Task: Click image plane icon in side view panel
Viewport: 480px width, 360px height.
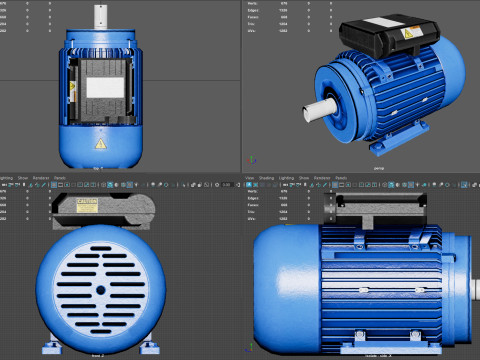Action: [312, 184]
